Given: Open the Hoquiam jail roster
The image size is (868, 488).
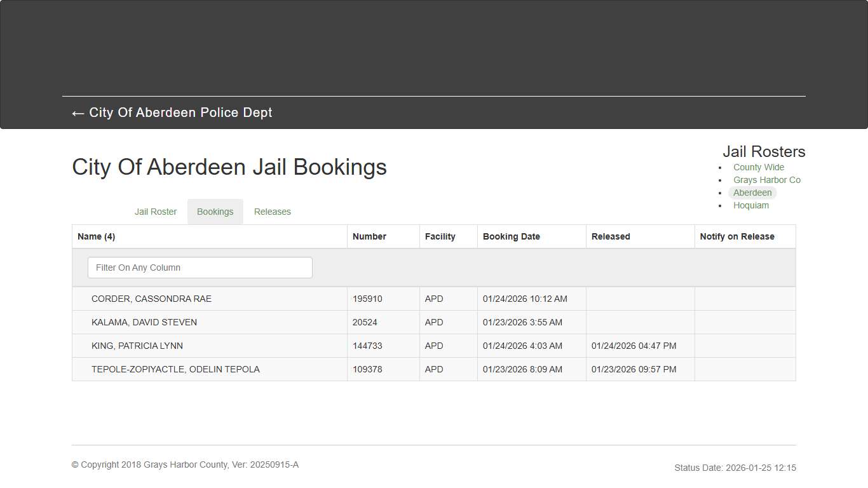Looking at the screenshot, I should click(x=751, y=205).
